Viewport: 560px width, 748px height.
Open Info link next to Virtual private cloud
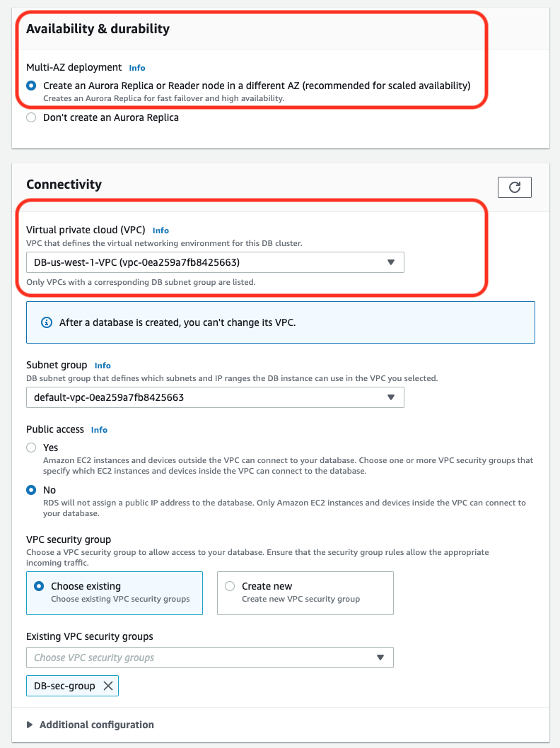[161, 230]
